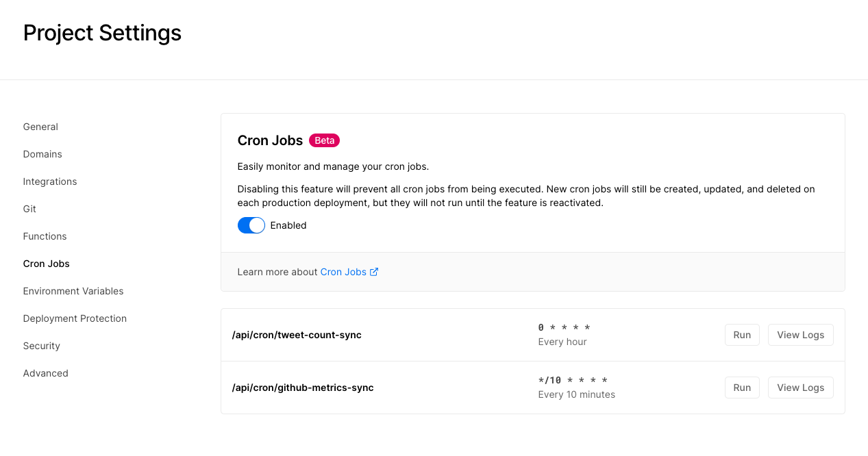View Logs for github-metrics-sync
The image size is (868, 456).
click(800, 387)
